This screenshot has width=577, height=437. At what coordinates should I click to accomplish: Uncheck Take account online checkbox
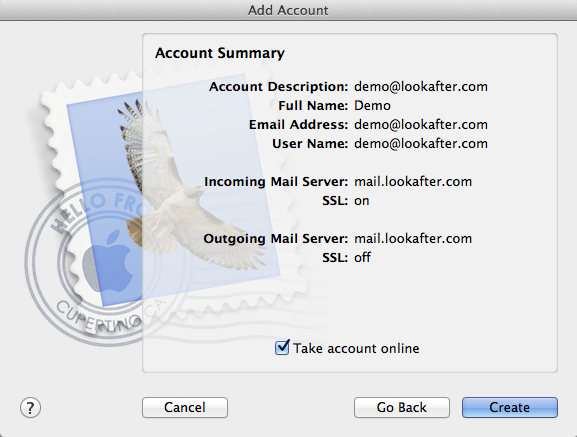click(x=282, y=347)
